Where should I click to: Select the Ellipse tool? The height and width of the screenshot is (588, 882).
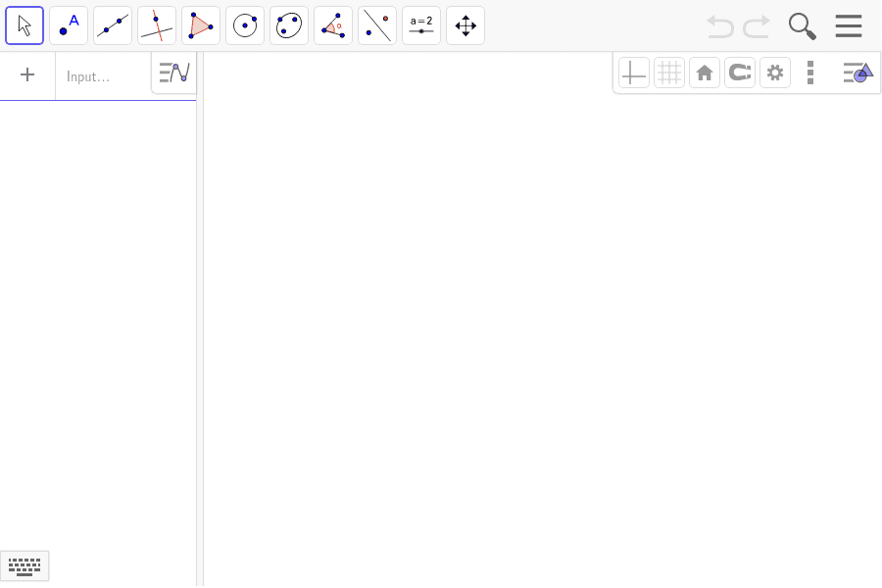[289, 25]
